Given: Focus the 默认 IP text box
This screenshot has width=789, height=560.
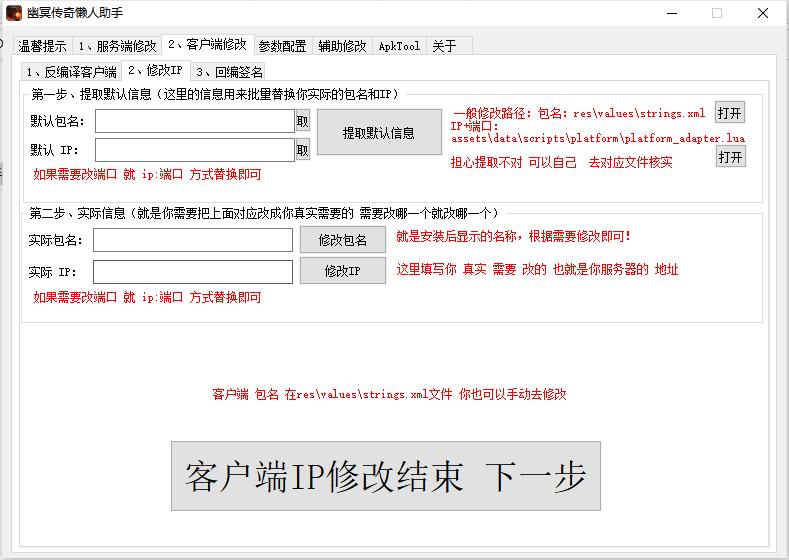Looking at the screenshot, I should coord(194,150).
